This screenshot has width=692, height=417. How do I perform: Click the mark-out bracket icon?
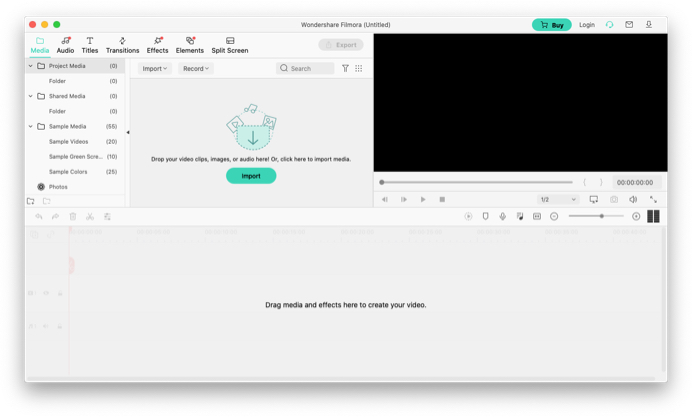click(x=601, y=182)
